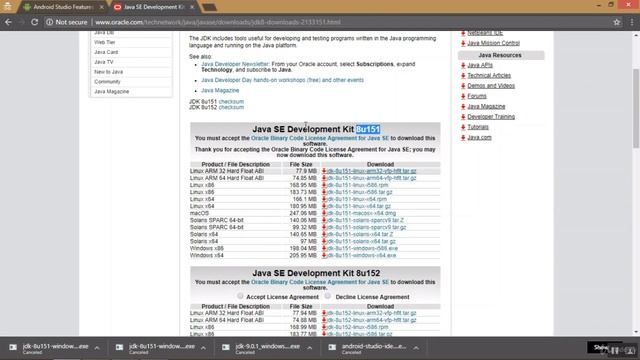Download jdk-8u151-linux-arm32-vfp-hflt.tar.gz

[371, 171]
